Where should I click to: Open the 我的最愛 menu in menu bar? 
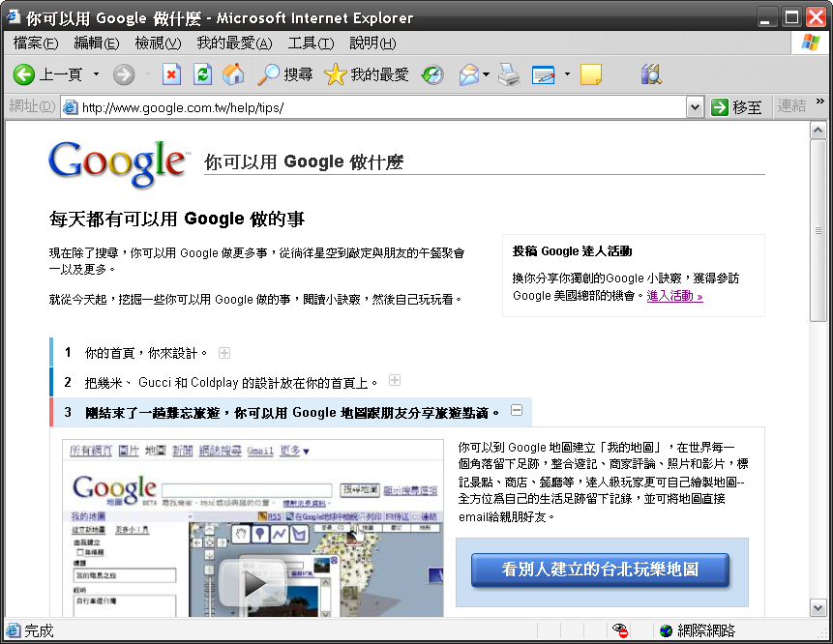click(234, 43)
